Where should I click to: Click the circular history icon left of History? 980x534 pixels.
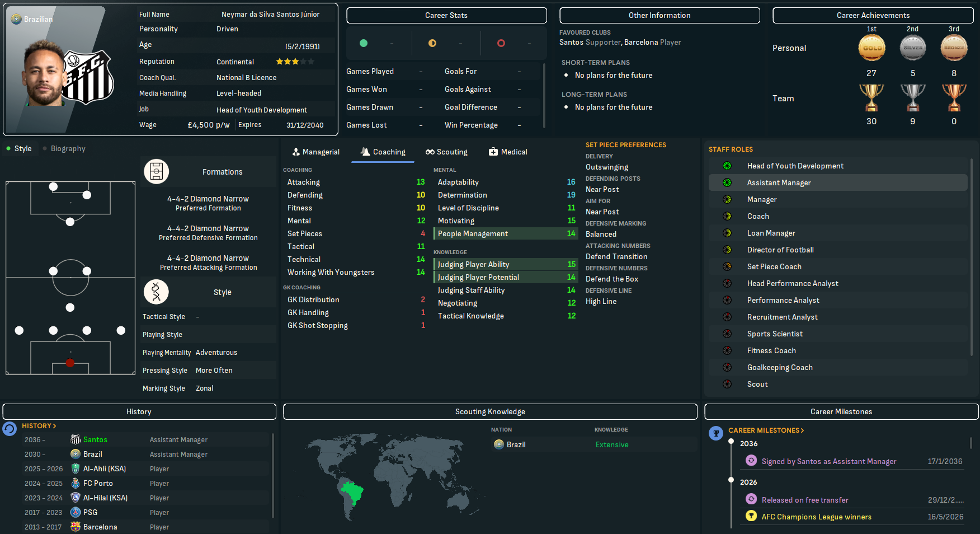(x=10, y=429)
